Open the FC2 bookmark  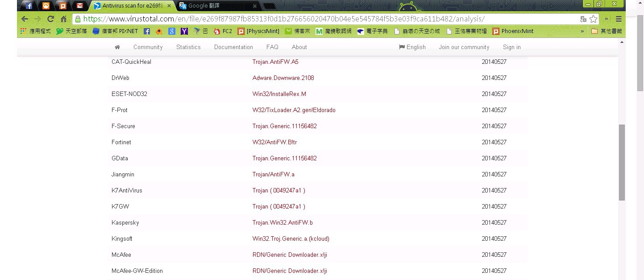pyautogui.click(x=223, y=31)
